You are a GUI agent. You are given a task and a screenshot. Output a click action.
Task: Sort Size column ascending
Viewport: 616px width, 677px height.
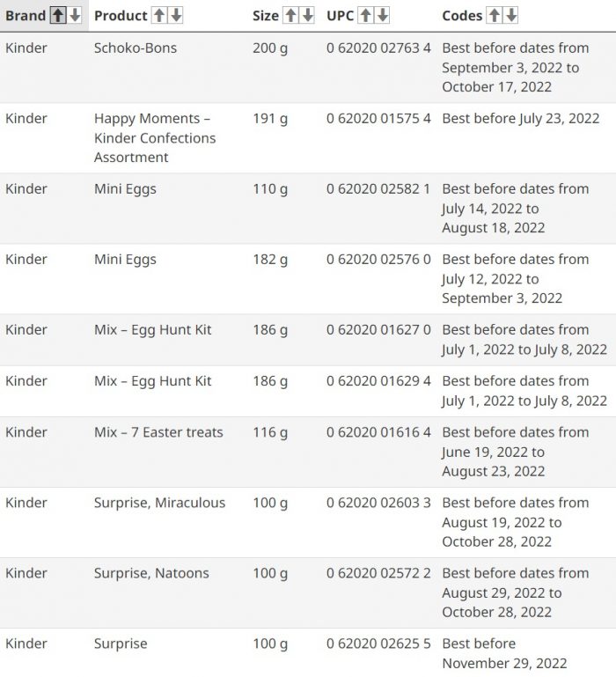pos(291,16)
